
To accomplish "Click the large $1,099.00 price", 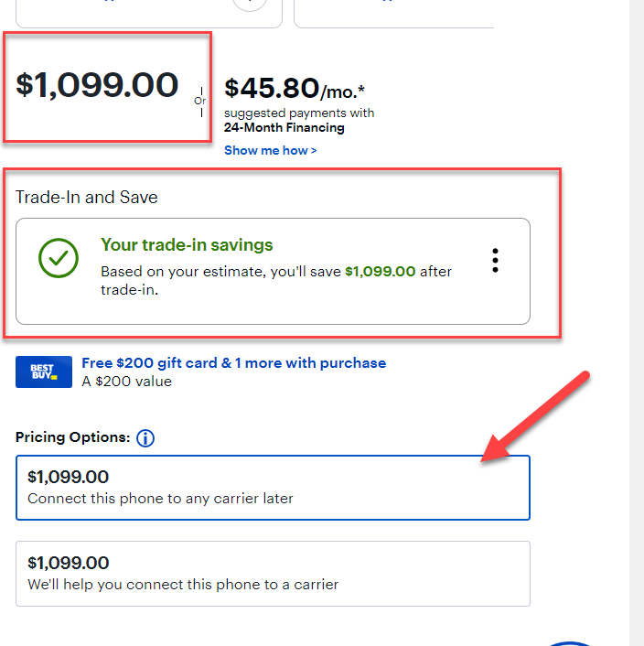I will (x=97, y=85).
